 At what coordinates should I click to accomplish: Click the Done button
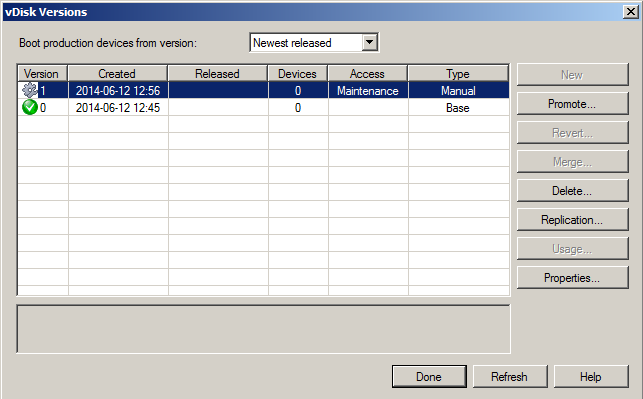point(429,376)
